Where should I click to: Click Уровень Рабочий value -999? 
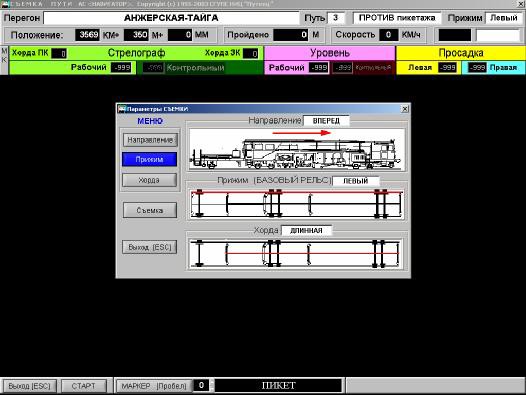[x=319, y=67]
